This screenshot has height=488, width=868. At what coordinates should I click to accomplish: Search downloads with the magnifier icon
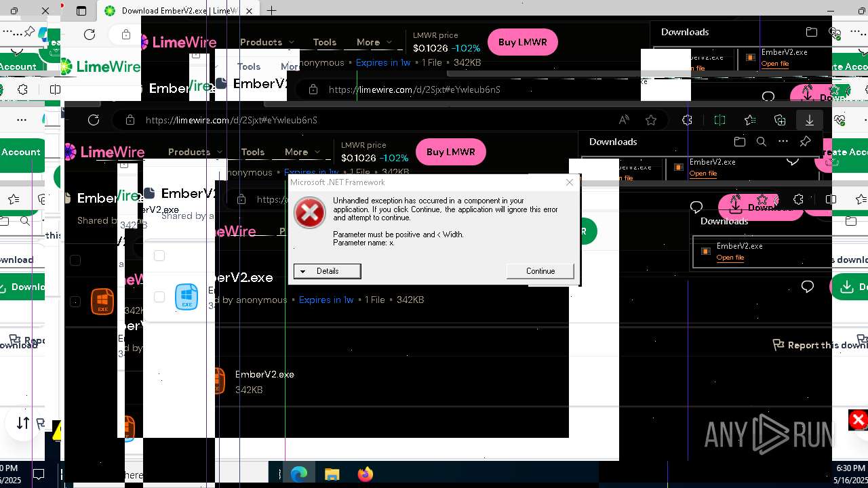pos(762,142)
